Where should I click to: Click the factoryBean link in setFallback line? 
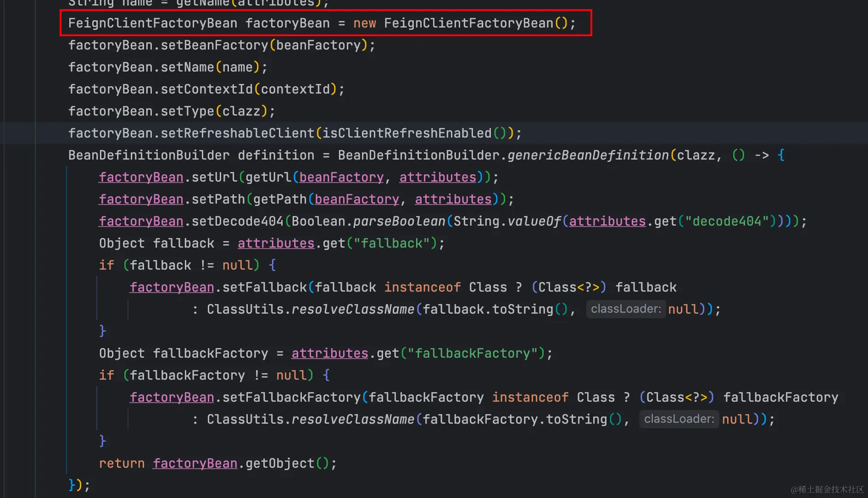[172, 287]
